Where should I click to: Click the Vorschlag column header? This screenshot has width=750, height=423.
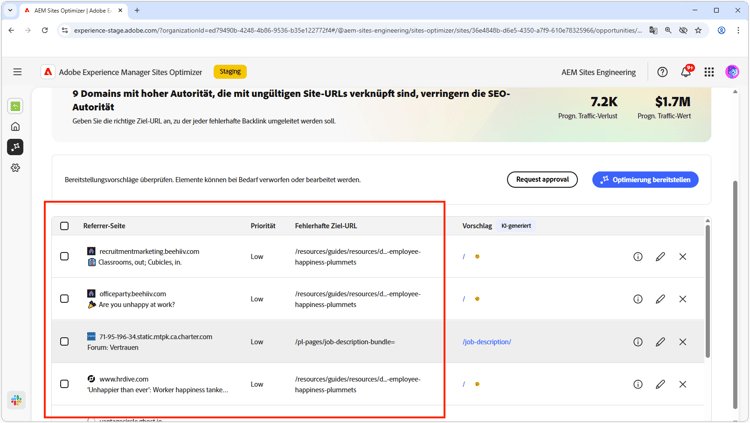pos(477,226)
